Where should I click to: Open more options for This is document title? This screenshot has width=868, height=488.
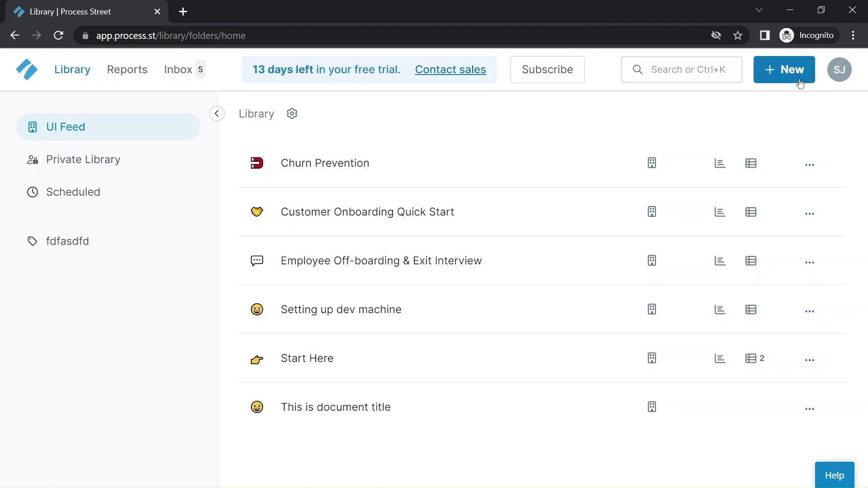[x=809, y=409]
